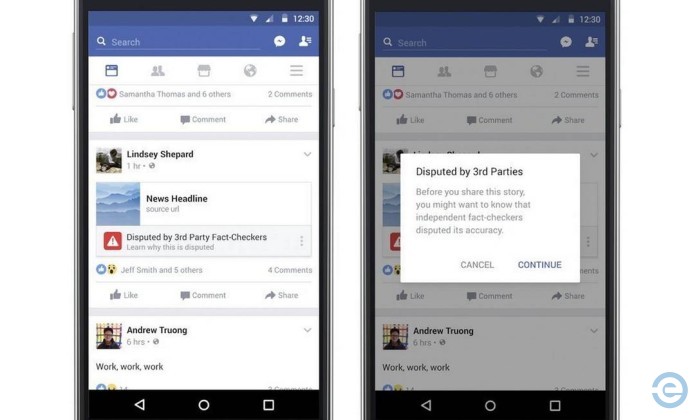Click CONTINUE in Disputed by 3rd Parties dialog
The image size is (699, 420).
point(539,265)
